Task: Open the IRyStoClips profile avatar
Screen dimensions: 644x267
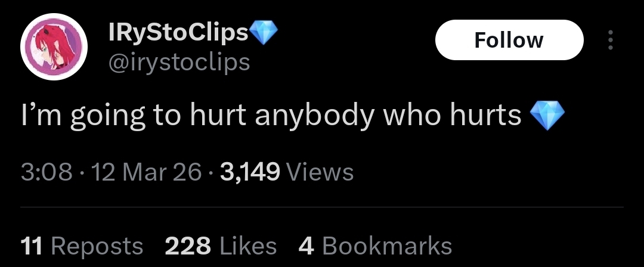Action: pos(54,46)
